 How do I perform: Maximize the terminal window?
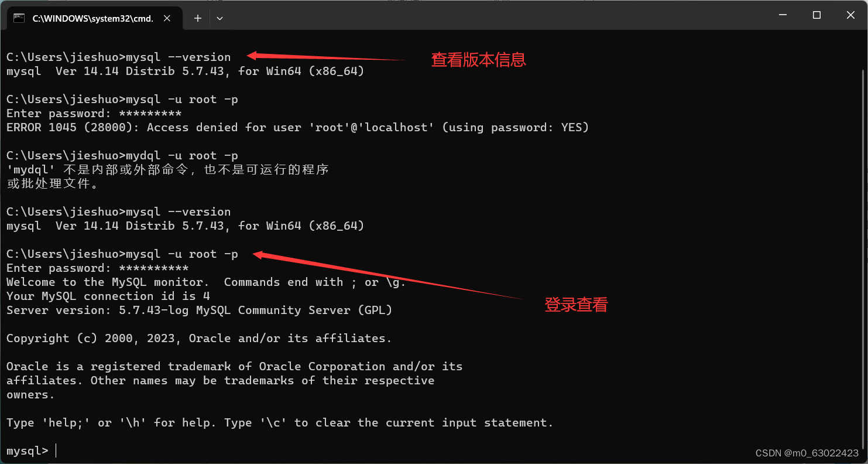816,15
